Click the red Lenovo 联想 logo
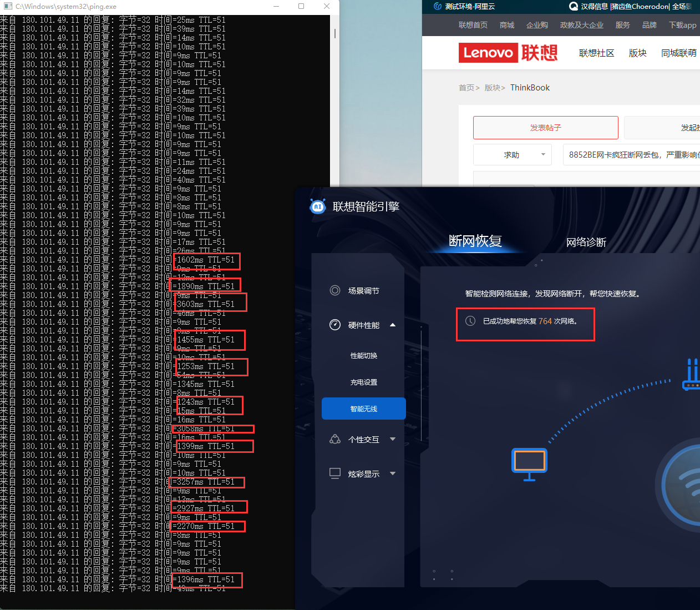700x610 pixels. coord(508,53)
